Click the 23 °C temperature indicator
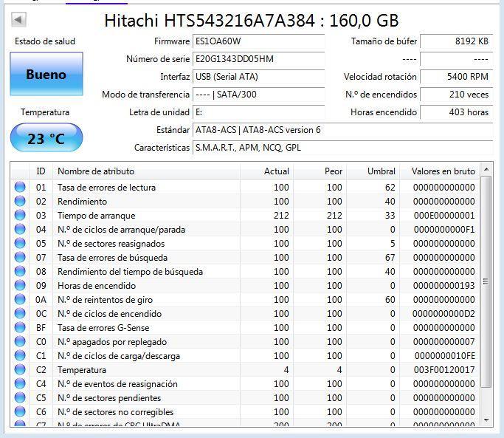The width and height of the screenshot is (504, 438). point(46,137)
